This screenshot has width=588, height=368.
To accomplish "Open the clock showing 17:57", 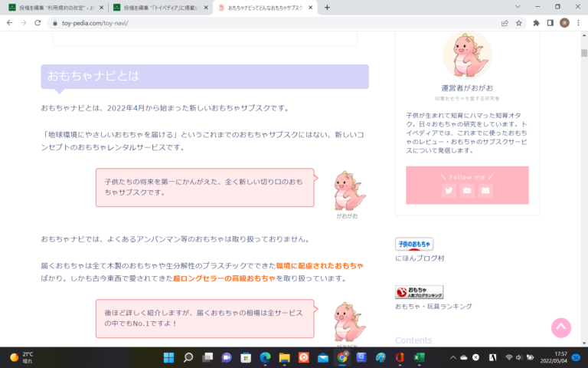I will [x=554, y=357].
